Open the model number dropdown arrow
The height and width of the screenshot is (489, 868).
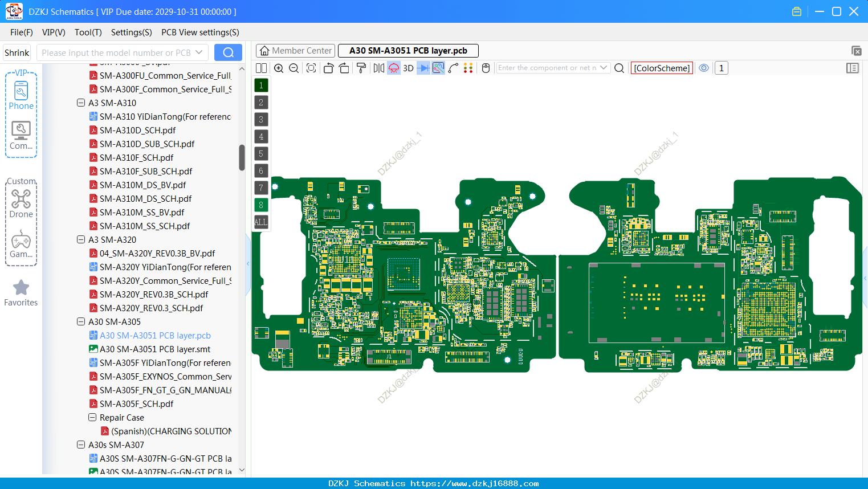tap(199, 52)
